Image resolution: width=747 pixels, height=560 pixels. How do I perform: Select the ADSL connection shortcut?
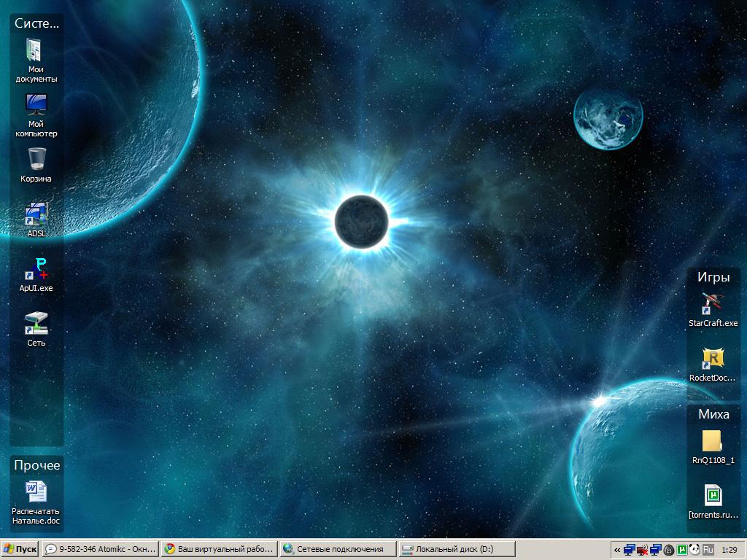coord(36,214)
